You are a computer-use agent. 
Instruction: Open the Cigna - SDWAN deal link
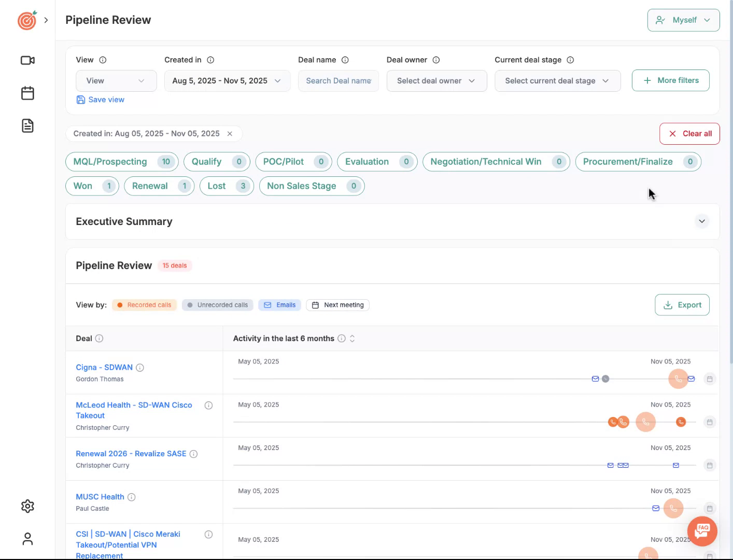point(104,367)
